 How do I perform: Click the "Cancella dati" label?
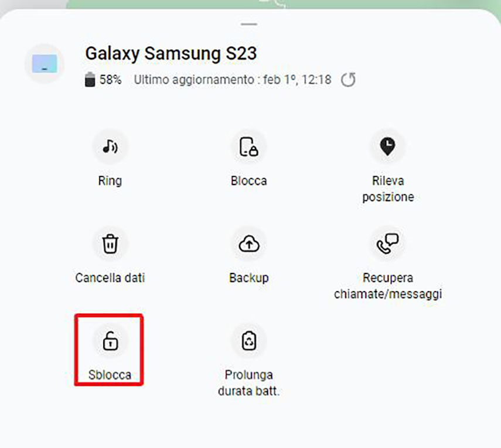pyautogui.click(x=110, y=278)
